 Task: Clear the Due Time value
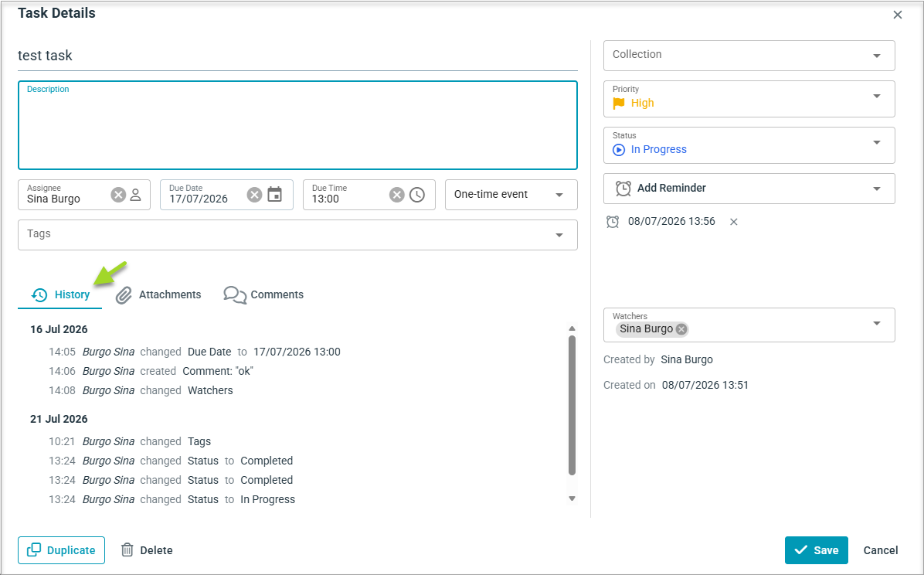click(x=397, y=195)
